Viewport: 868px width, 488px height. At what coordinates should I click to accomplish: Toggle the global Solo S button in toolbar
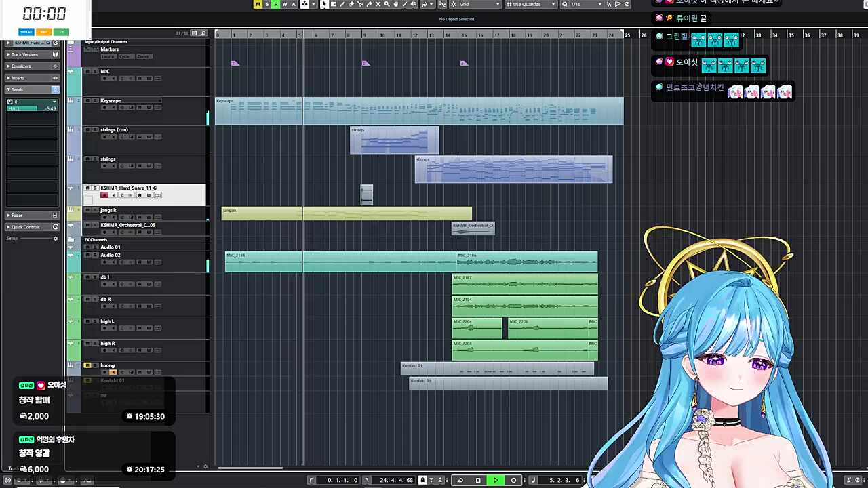click(267, 4)
